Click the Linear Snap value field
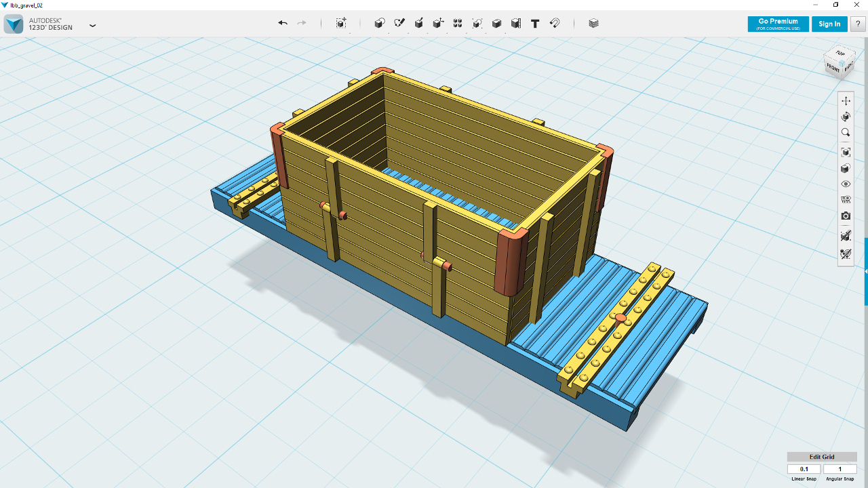868x488 pixels. click(804, 469)
